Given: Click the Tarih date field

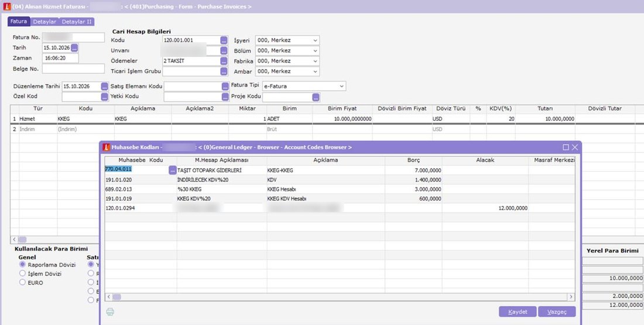Looking at the screenshot, I should (57, 48).
